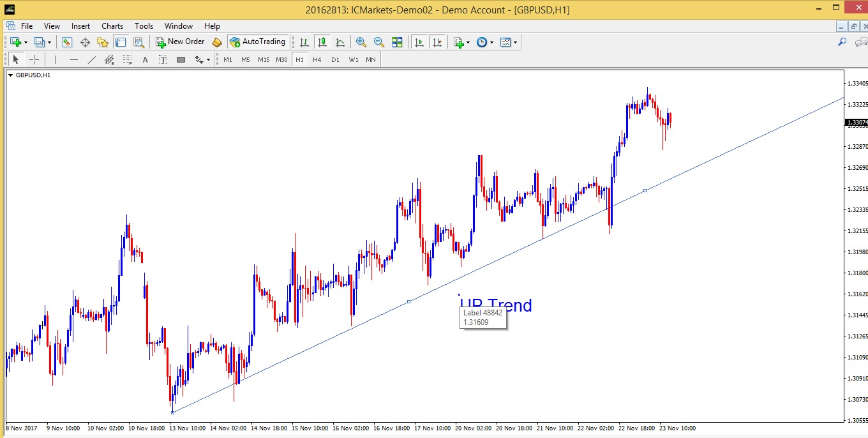Toggle the chart shift mode

coord(438,42)
